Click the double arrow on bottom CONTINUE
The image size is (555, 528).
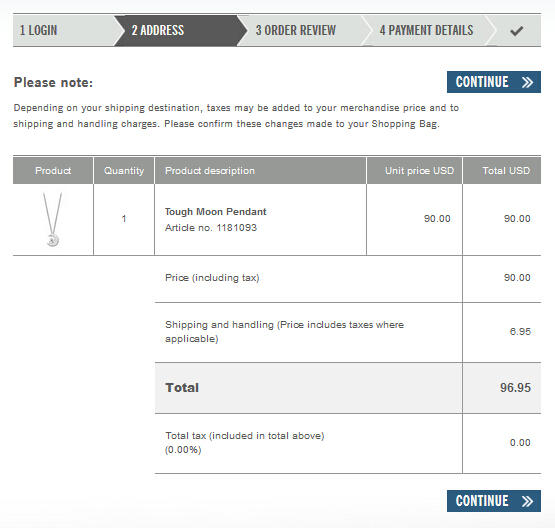point(527,501)
